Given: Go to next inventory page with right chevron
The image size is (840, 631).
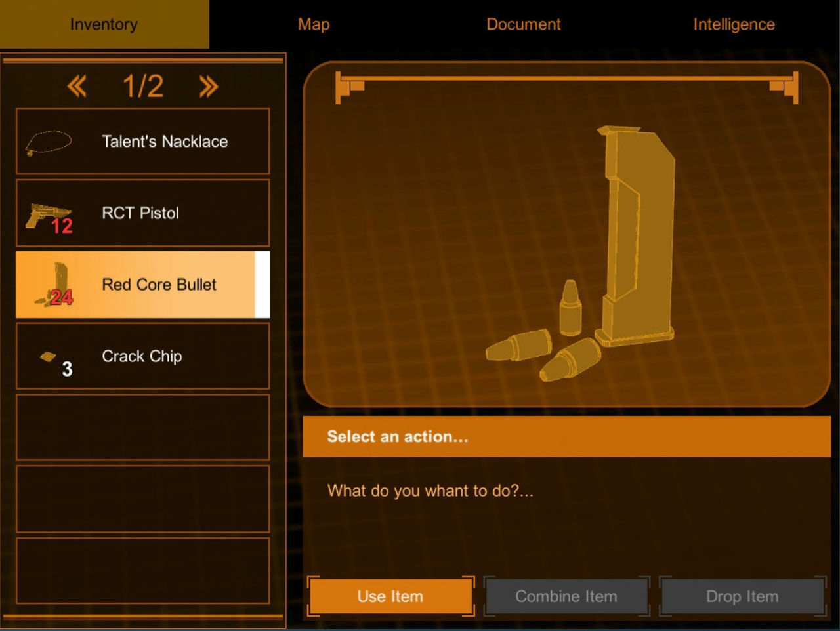Looking at the screenshot, I should 208,86.
